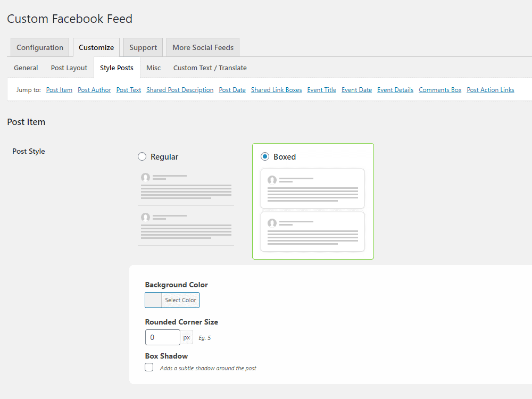Select the Boxed post style radio
The height and width of the screenshot is (399, 532).
[264, 156]
